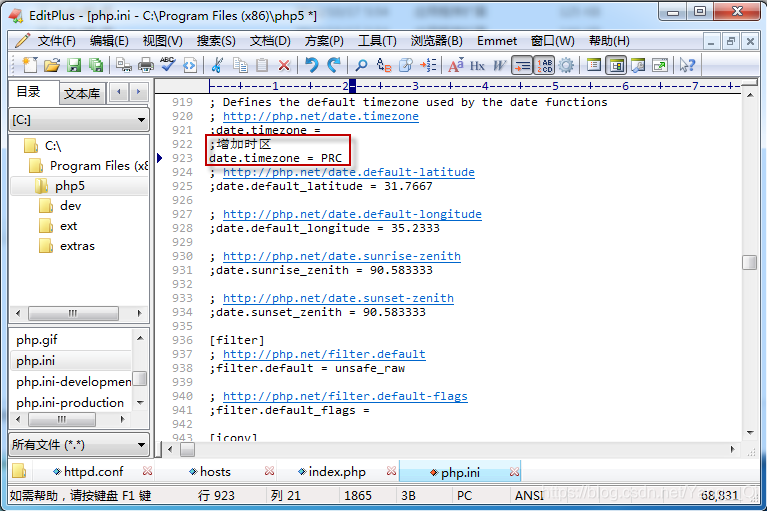This screenshot has height=511, width=767.
Task: Open the 文件(F) menu
Action: (x=57, y=41)
